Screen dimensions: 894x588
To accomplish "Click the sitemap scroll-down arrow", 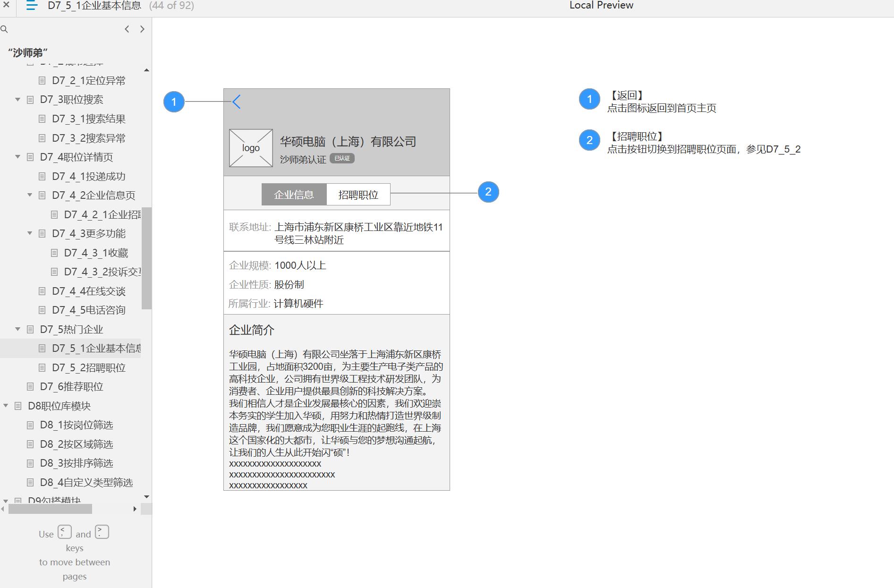I will click(146, 497).
